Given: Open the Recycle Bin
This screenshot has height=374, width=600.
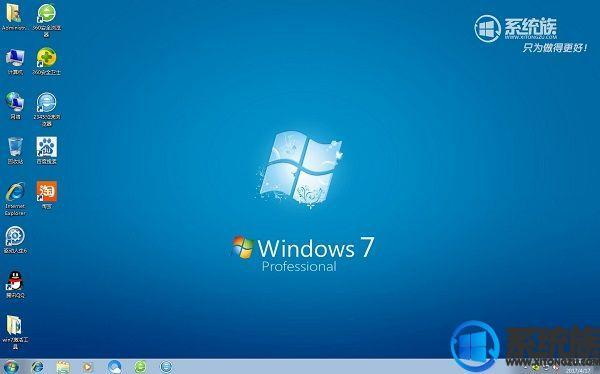Looking at the screenshot, I should 15,150.
